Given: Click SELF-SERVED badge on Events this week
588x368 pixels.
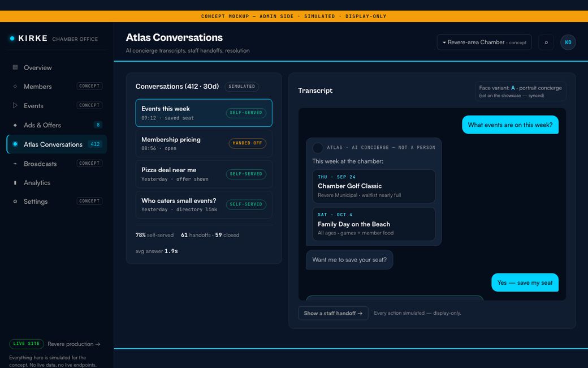Looking at the screenshot, I should pyautogui.click(x=246, y=113).
